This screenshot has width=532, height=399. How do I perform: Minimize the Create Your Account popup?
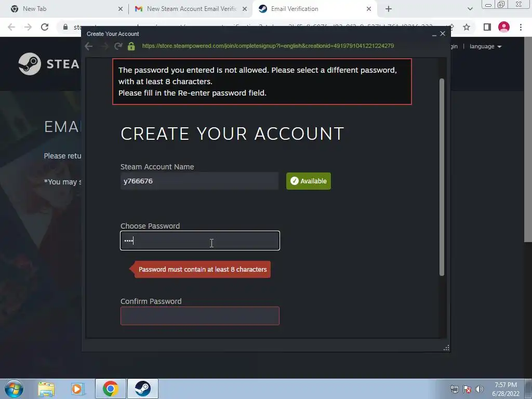pyautogui.click(x=434, y=34)
